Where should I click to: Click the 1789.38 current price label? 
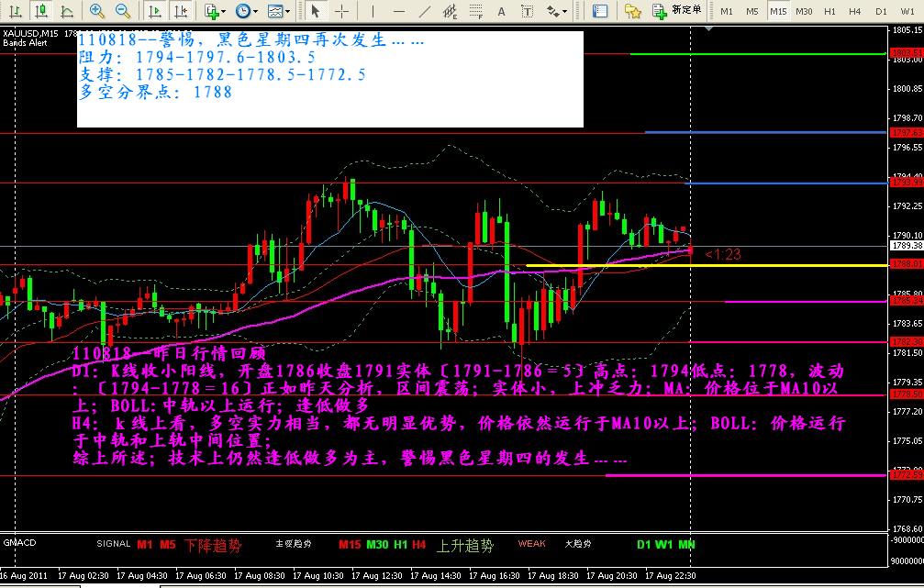(x=907, y=246)
